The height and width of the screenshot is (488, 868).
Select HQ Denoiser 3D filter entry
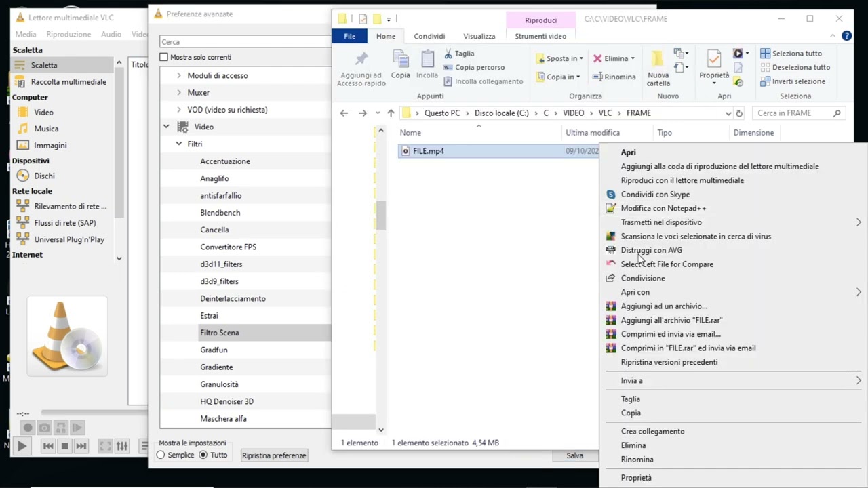[x=226, y=401]
